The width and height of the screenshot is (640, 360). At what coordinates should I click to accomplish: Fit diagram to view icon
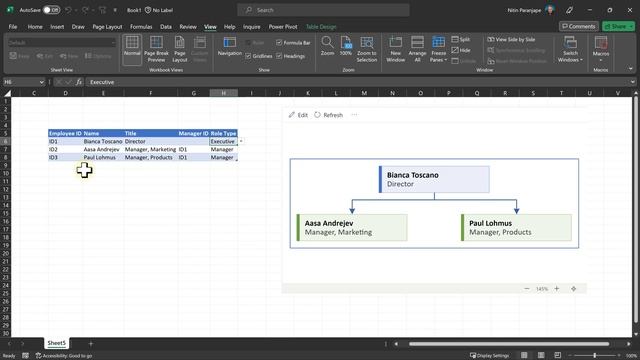click(573, 289)
